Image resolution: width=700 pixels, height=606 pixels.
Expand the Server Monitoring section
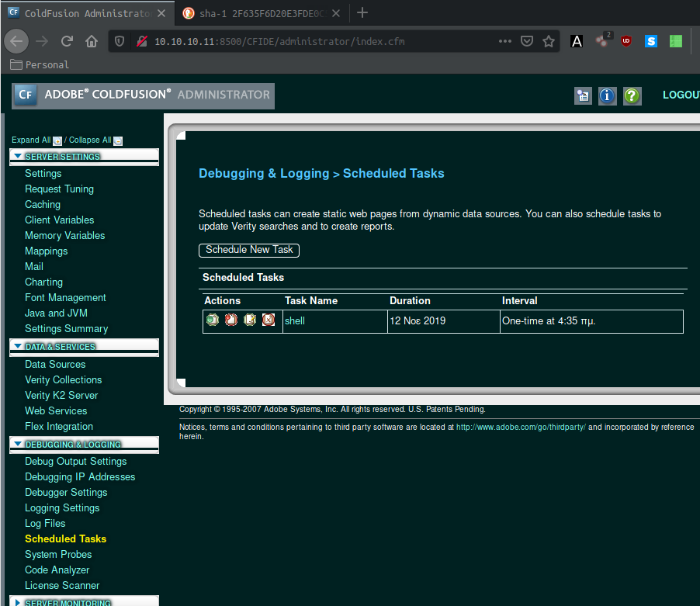[18, 602]
